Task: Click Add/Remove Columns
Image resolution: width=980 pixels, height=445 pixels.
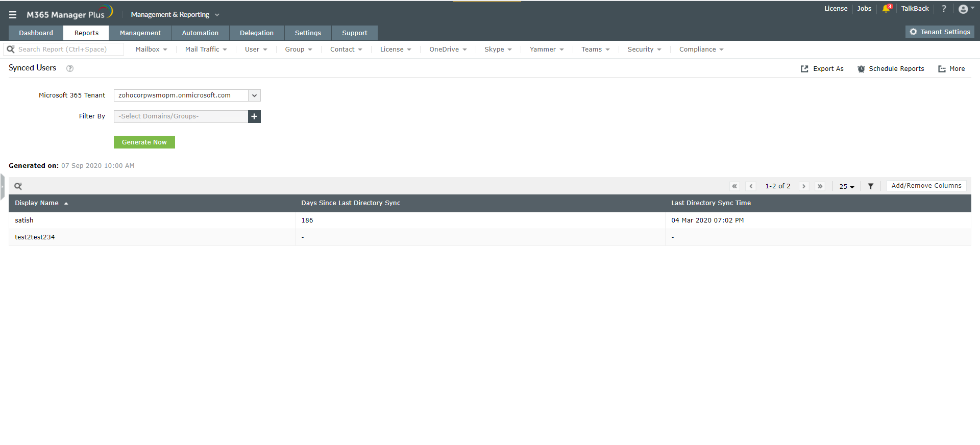Action: pos(926,186)
